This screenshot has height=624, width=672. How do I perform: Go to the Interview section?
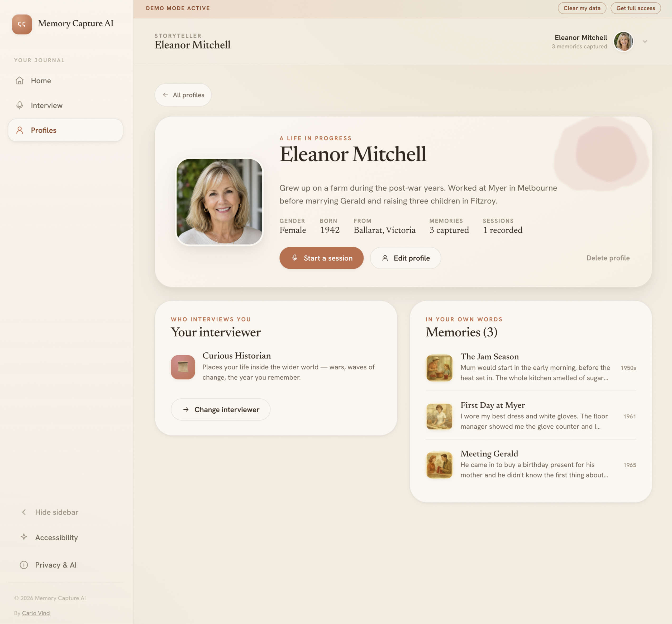(x=65, y=105)
